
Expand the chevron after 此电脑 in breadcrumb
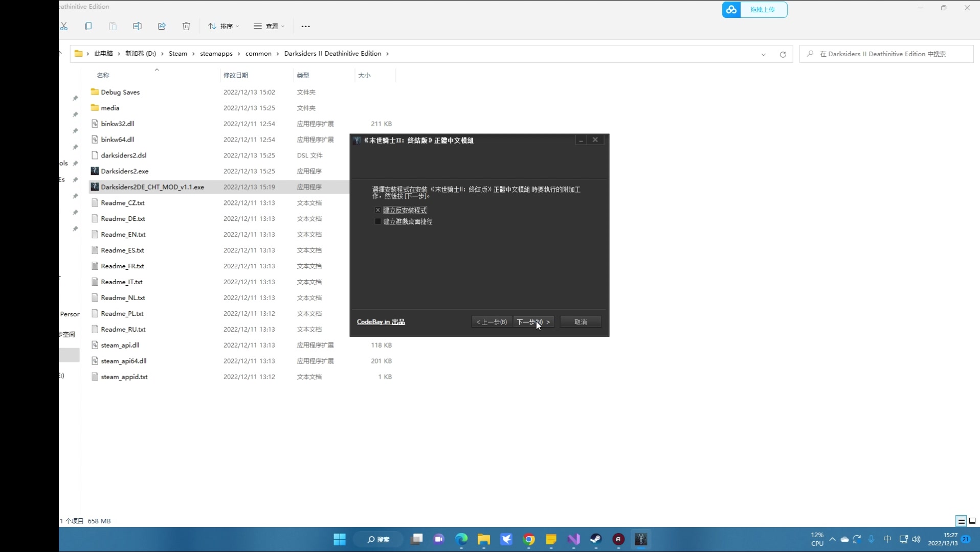pos(119,54)
